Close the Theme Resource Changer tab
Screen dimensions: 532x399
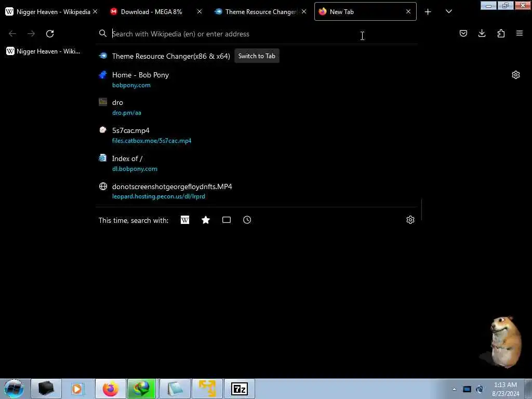304,11
